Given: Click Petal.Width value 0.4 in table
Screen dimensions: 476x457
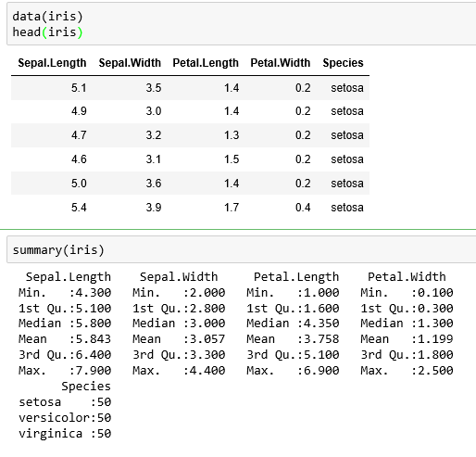Looking at the screenshot, I should click(x=303, y=208).
